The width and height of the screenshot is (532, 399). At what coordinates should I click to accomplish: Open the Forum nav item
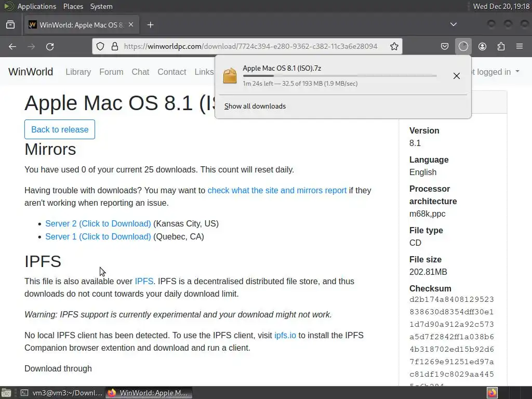[x=111, y=72]
